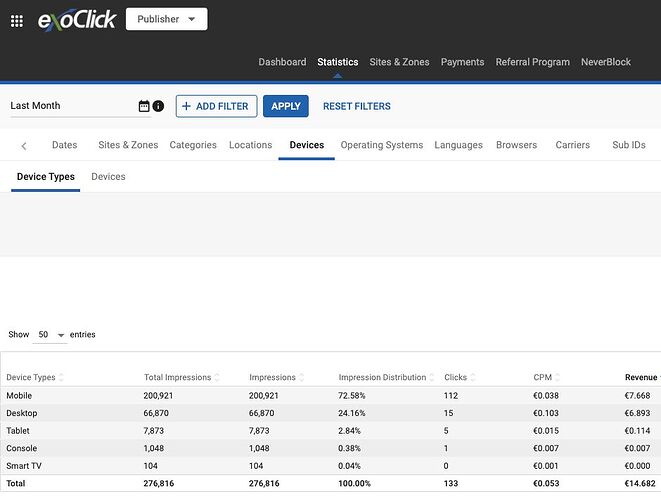Click the Smart TV row label

tap(24, 466)
